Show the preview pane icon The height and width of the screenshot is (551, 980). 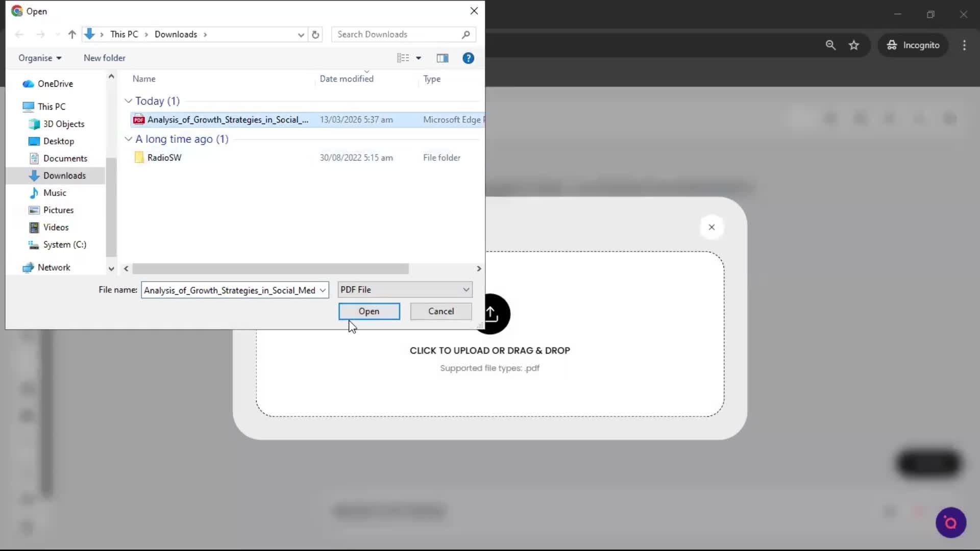(x=442, y=58)
